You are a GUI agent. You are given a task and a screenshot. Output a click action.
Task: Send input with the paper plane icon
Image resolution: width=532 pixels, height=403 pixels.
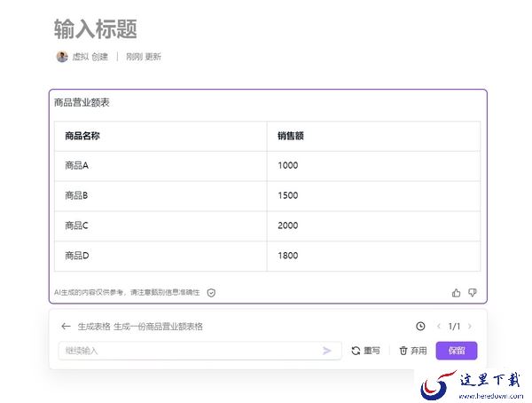[x=326, y=351]
